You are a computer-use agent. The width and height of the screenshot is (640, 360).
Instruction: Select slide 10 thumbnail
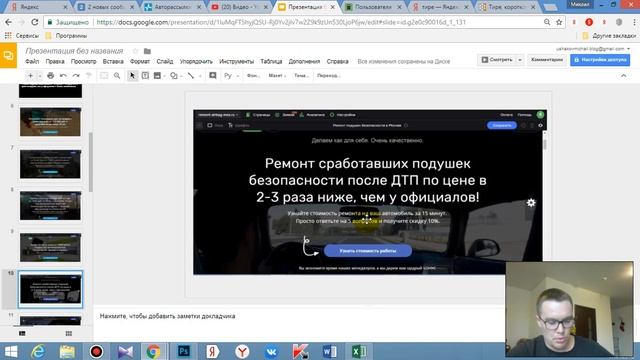point(50,289)
